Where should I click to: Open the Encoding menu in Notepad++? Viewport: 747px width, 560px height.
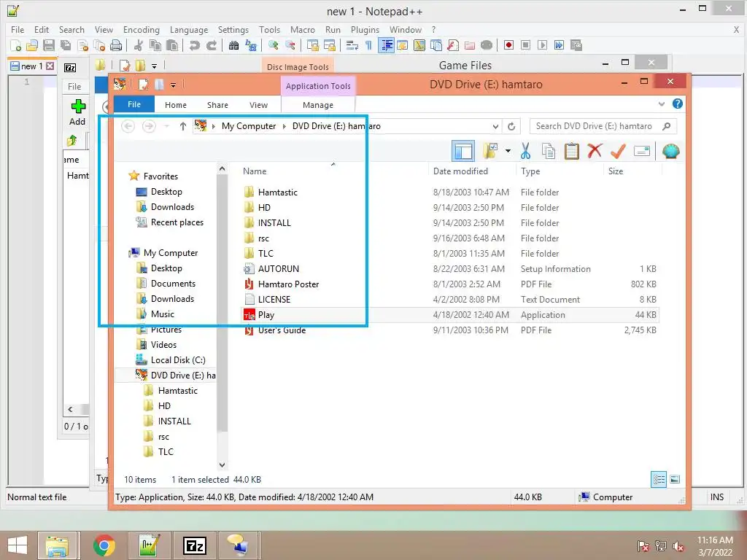pyautogui.click(x=141, y=29)
